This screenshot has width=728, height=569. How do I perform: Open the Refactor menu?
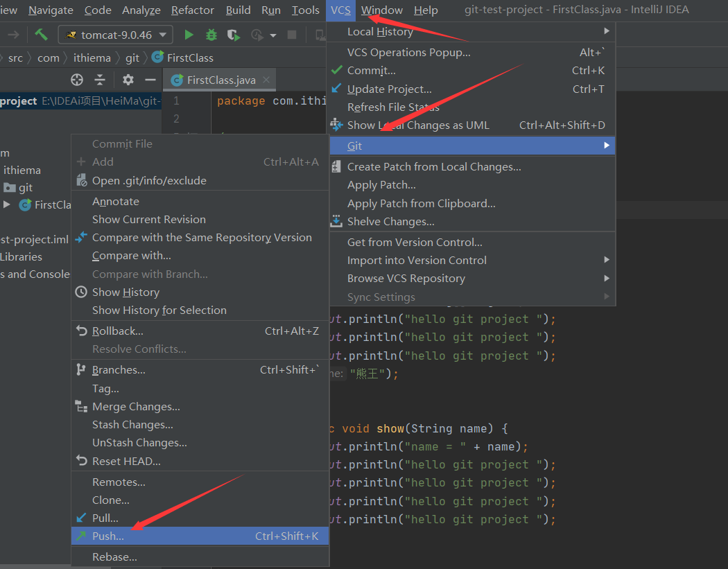pos(193,10)
